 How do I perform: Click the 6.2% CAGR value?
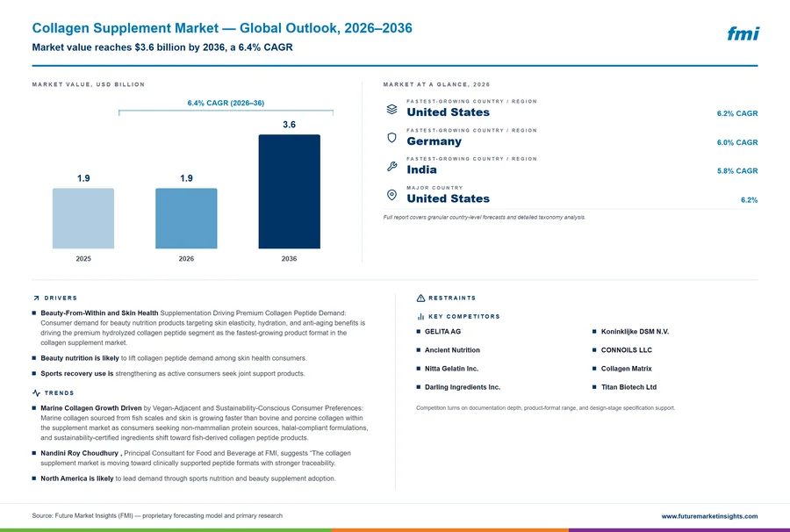point(737,114)
